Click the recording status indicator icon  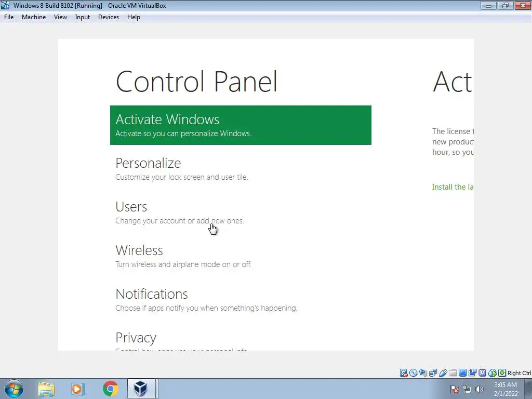coord(472,373)
